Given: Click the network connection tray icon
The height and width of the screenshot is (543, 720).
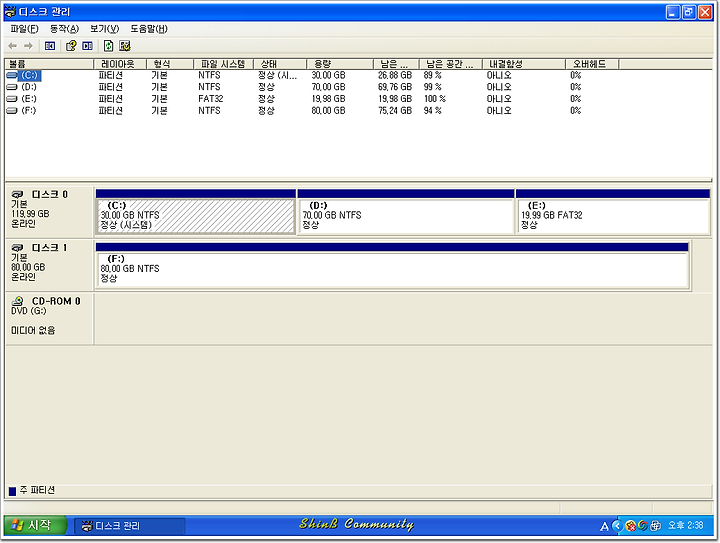Looking at the screenshot, I should coord(655,526).
